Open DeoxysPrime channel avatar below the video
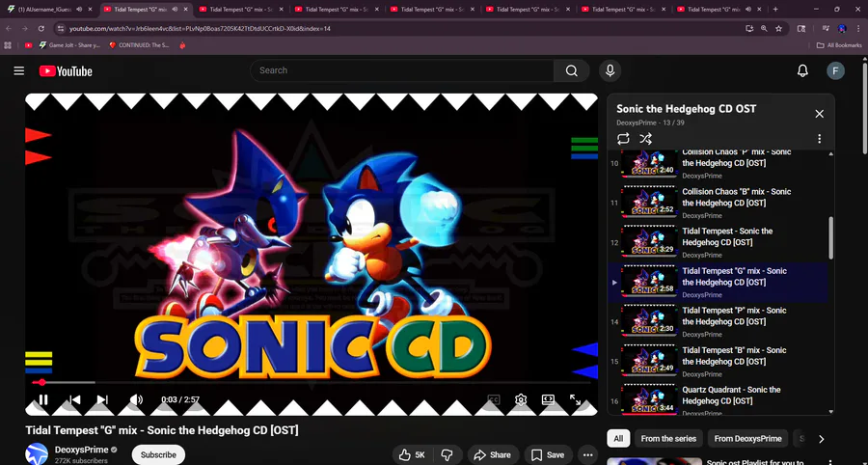 tap(37, 454)
